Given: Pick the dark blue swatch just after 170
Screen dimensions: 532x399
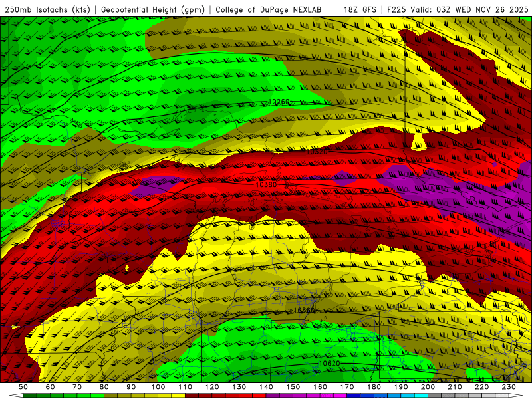Looking at the screenshot, I should (354, 396).
